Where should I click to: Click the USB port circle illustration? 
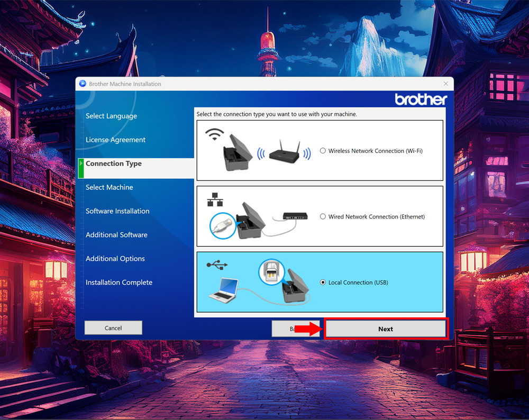tap(271, 272)
